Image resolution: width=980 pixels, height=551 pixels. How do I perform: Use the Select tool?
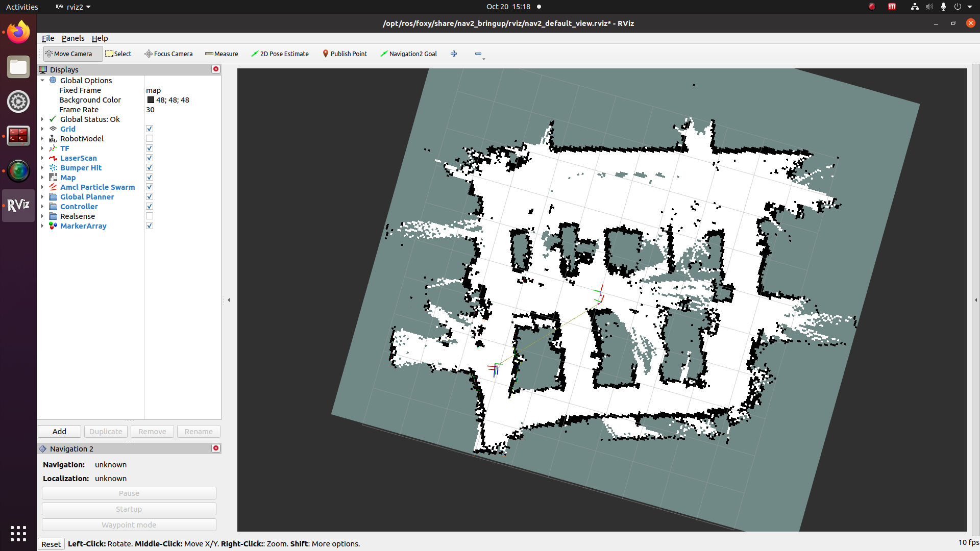click(118, 54)
